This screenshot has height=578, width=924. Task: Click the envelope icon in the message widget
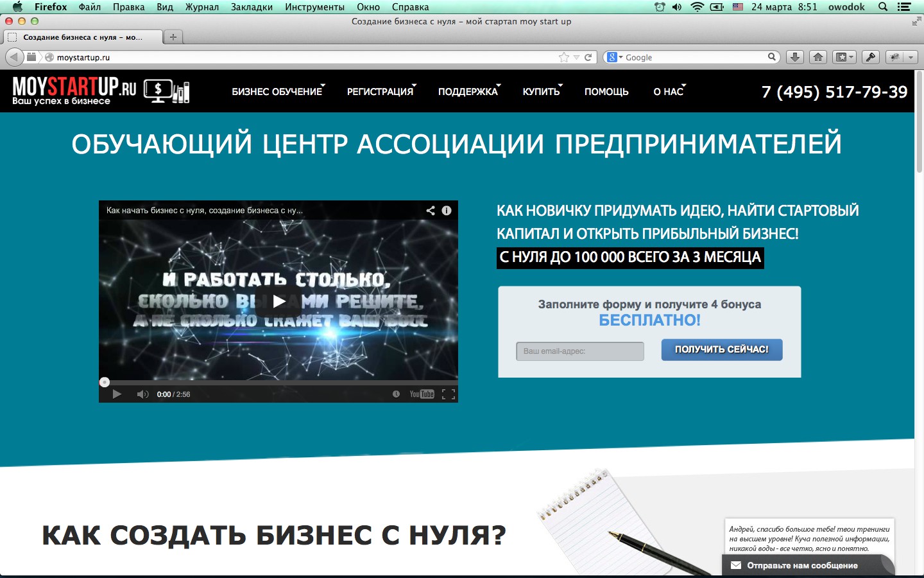(736, 565)
